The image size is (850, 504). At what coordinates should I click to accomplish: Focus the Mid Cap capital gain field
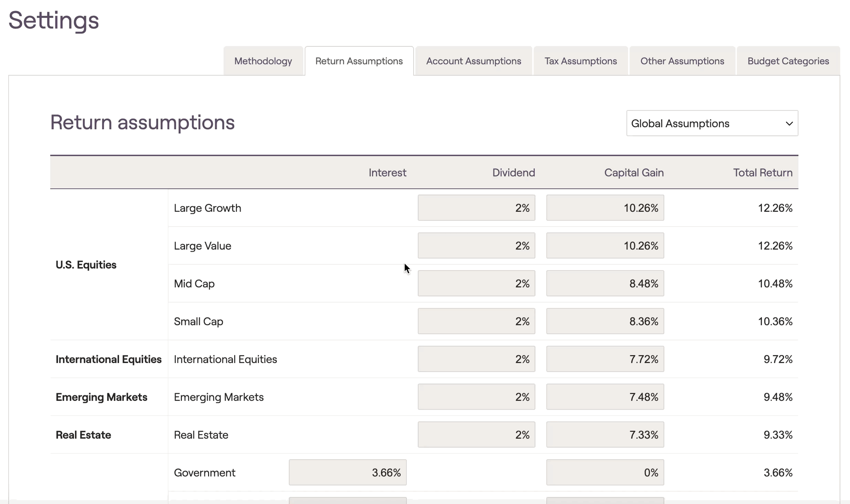point(605,283)
